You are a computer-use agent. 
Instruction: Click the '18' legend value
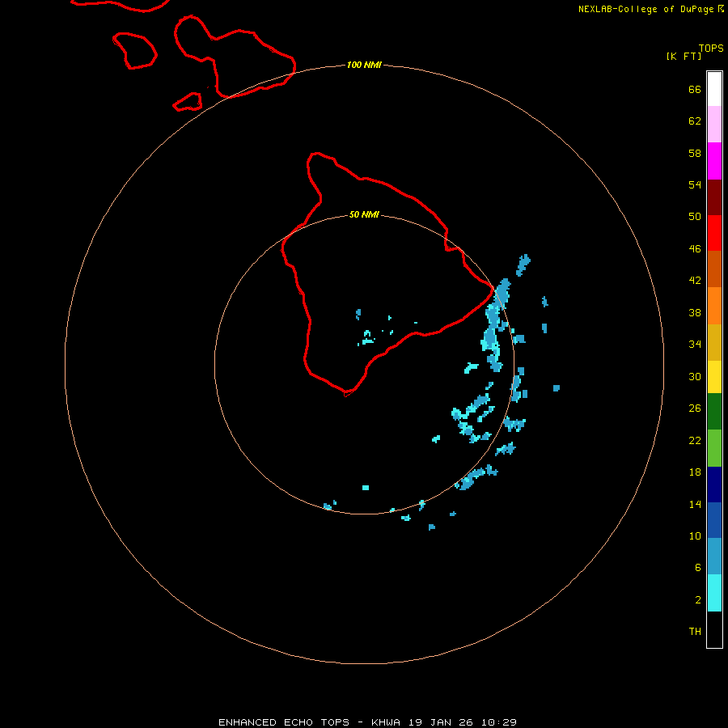pos(695,472)
